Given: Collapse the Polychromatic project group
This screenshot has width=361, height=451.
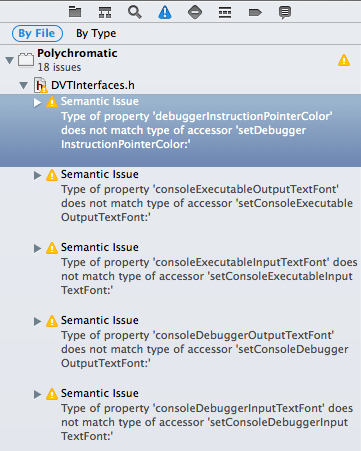Looking at the screenshot, I should 9,60.
